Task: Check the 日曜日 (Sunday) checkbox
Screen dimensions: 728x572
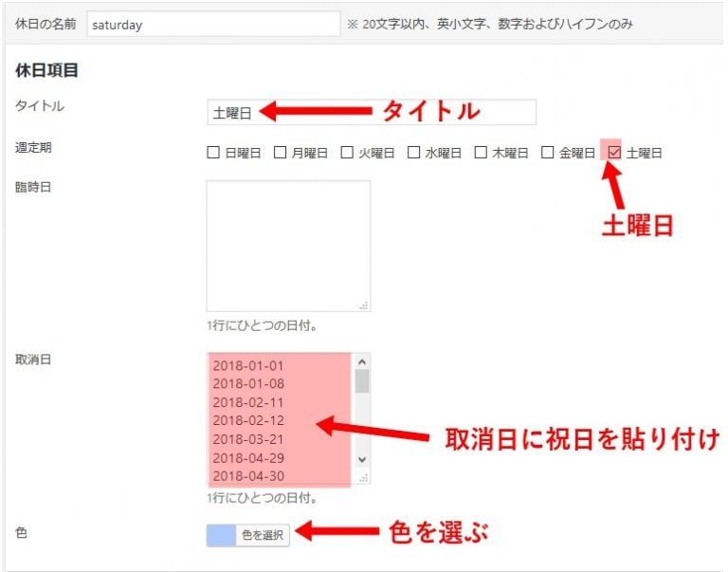Action: 213,152
